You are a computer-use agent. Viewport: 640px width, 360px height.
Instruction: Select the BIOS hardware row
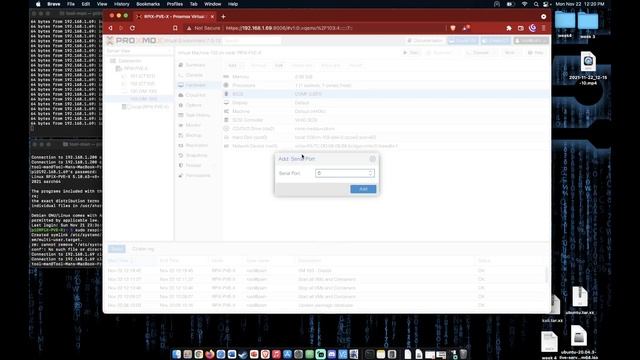(x=386, y=94)
